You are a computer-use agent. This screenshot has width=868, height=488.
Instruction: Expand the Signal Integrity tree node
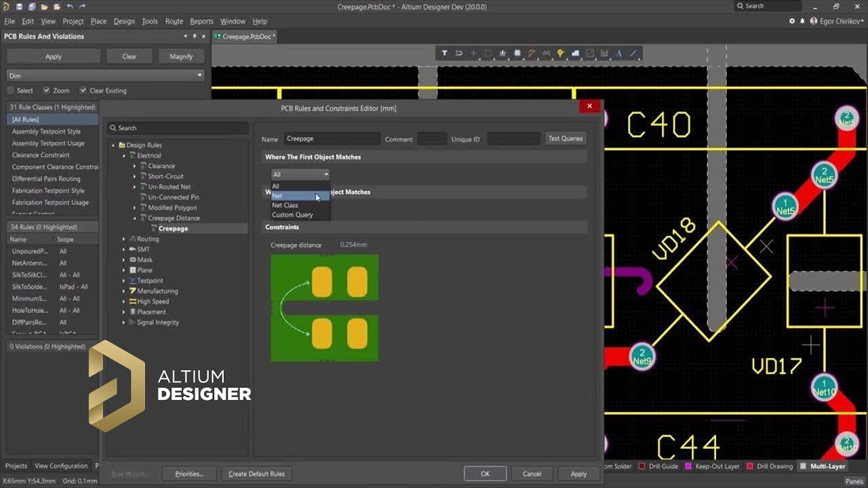click(124, 323)
